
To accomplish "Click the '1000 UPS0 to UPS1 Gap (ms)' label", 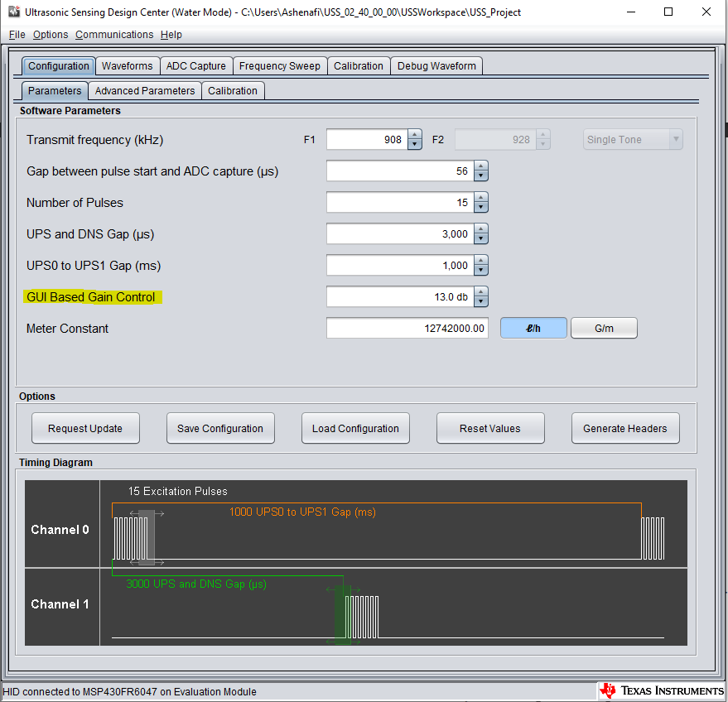I will pyautogui.click(x=303, y=512).
